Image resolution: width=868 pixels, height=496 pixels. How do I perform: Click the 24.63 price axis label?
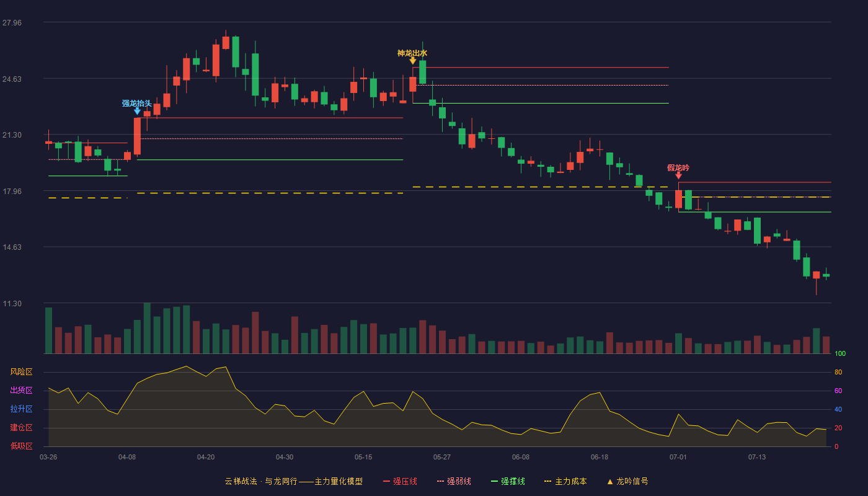point(12,79)
